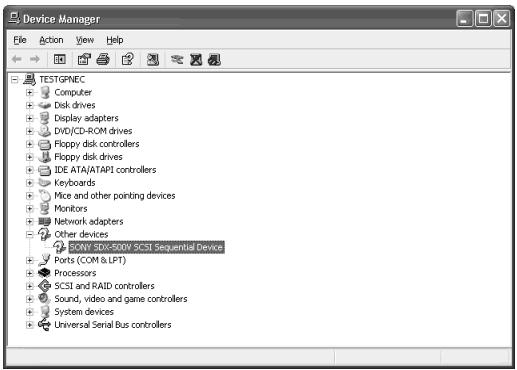The height and width of the screenshot is (370, 517).
Task: Click the Device Manager title bar icon
Action: [14, 18]
